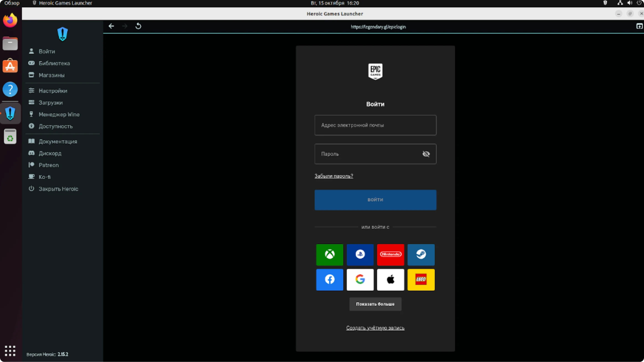Open Настройки in the sidebar
This screenshot has height=362, width=644.
(x=53, y=91)
